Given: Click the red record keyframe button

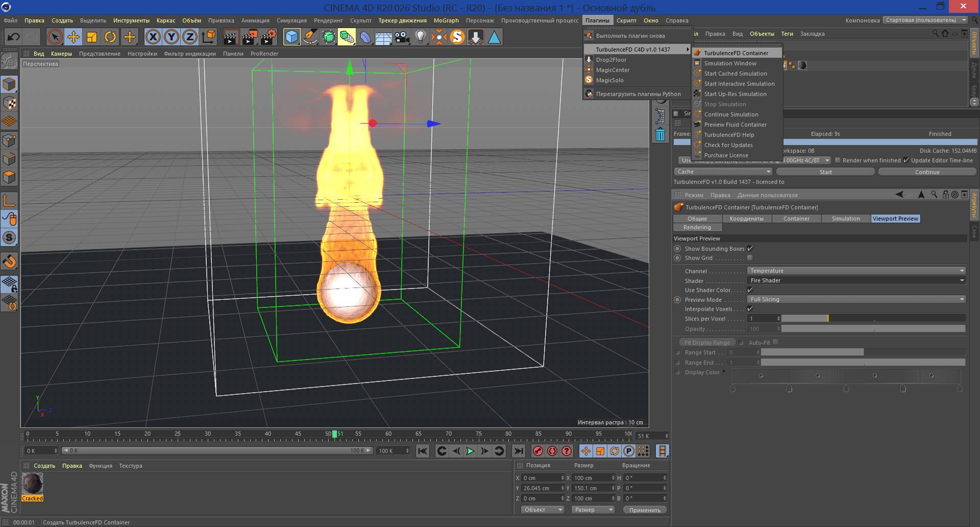Looking at the screenshot, I should click(537, 451).
